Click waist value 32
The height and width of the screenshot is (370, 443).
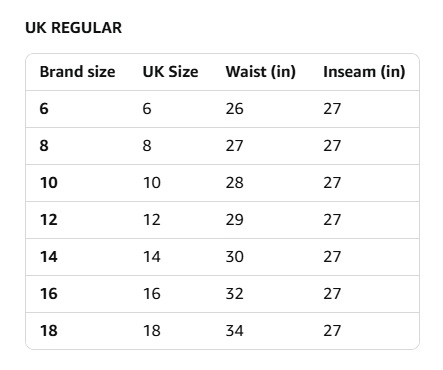click(x=234, y=294)
